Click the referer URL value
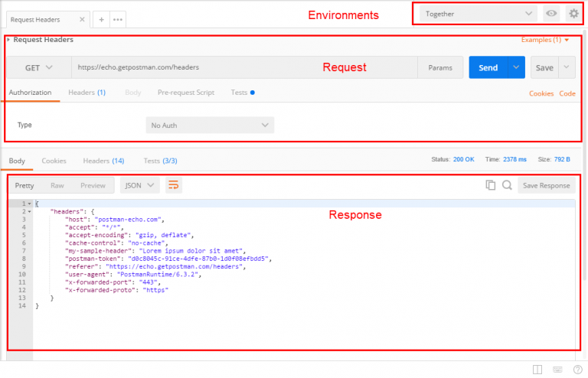588x378 pixels. [x=175, y=267]
